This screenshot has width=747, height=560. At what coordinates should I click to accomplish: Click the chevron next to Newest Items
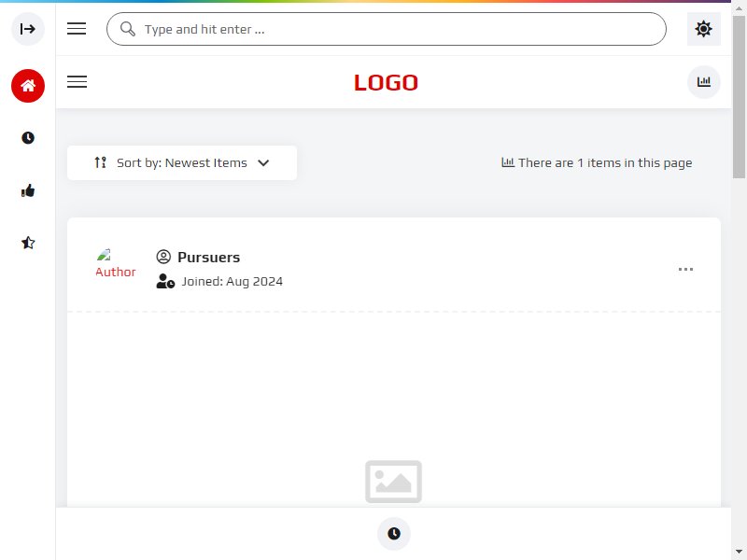263,162
